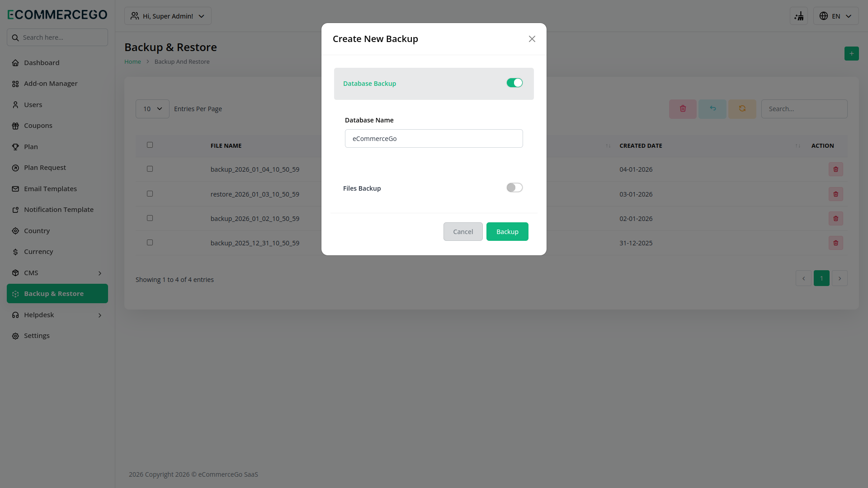Click the Coupons gift icon
The width and height of the screenshot is (868, 488).
[15, 126]
